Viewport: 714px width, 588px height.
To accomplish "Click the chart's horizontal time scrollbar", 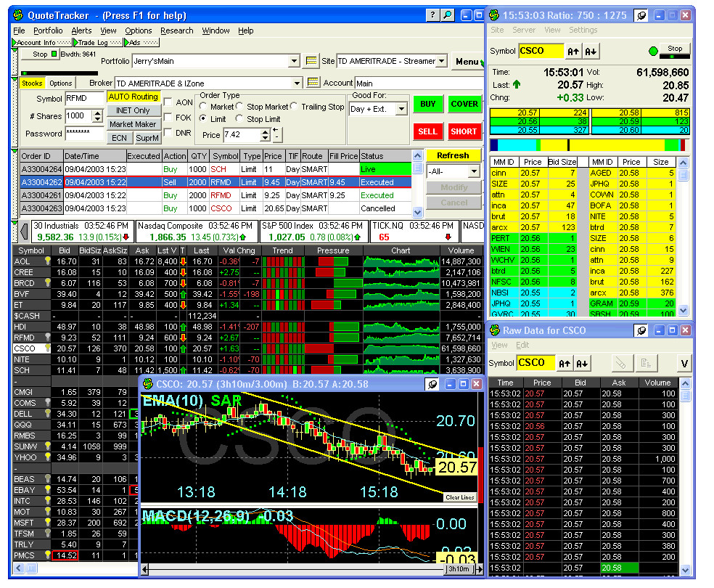I will click(290, 570).
